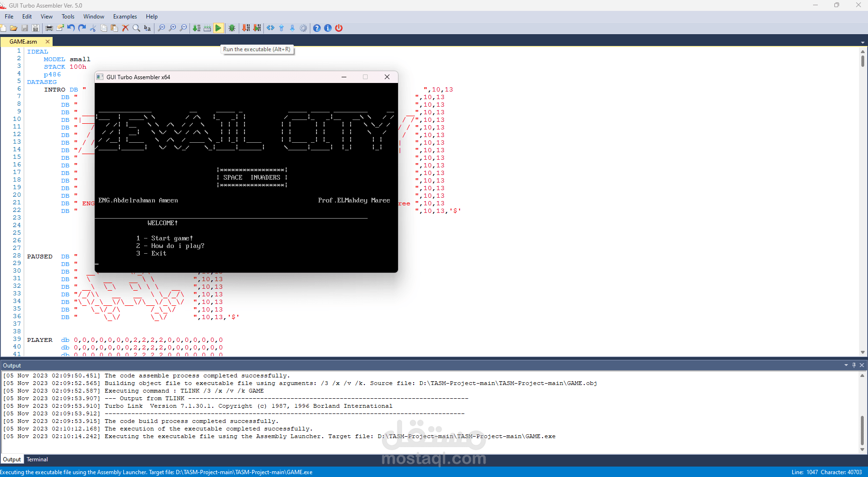This screenshot has height=477, width=868.
Task: Delete selection with the red X icon
Action: (x=126, y=28)
